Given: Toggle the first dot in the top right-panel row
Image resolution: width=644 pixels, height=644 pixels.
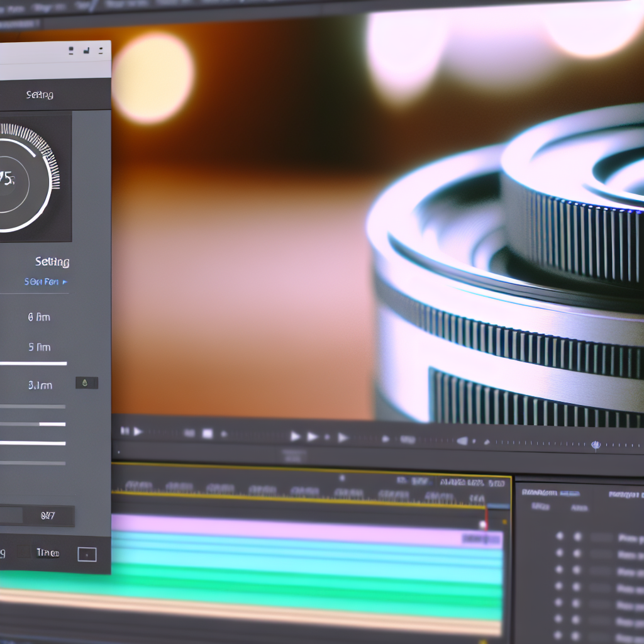Looking at the screenshot, I should [559, 536].
